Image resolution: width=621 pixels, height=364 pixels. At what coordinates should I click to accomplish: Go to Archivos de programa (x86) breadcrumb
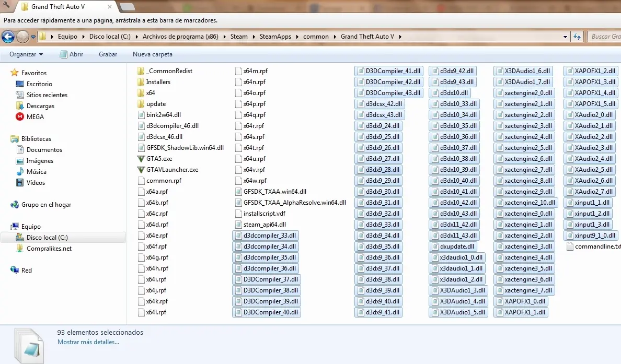click(x=180, y=37)
